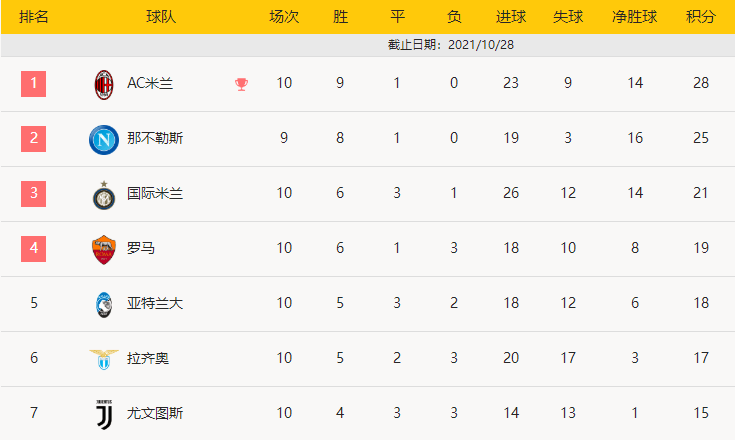Sort table by 积分 column header
735x440 pixels.
coord(701,17)
